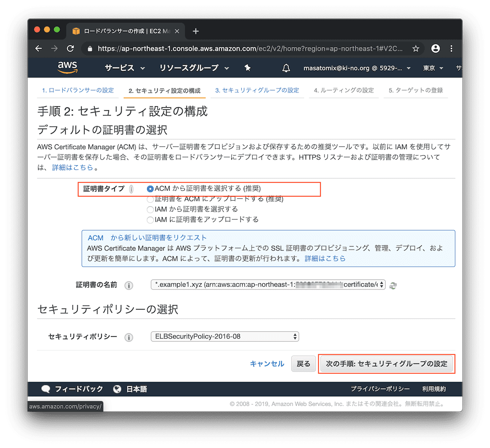Viewport: 490px width, 448px height.
Task: Open 詳細はこちら link inside ACM info box
Action: tap(325, 258)
